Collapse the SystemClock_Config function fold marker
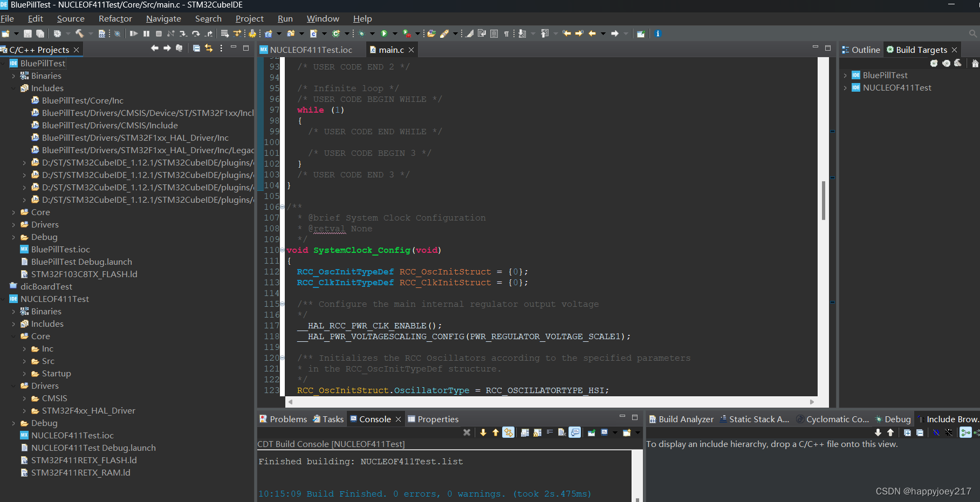Viewport: 980px width, 502px height. (x=283, y=250)
